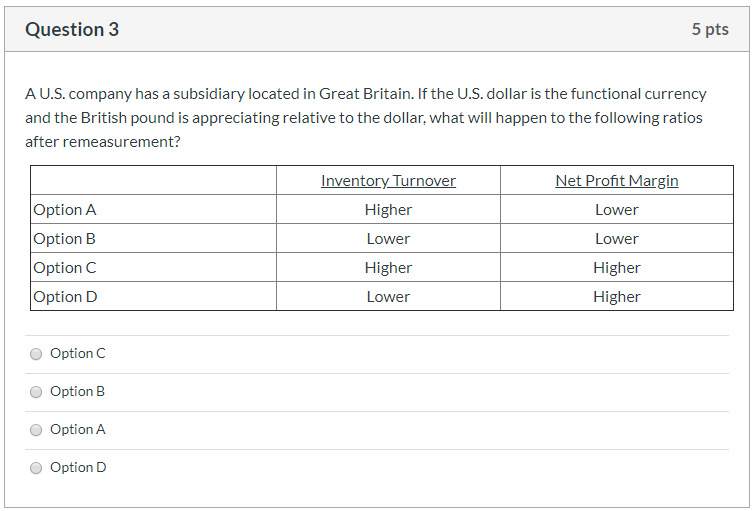
Task: Click the Option A answer label
Action: point(78,430)
